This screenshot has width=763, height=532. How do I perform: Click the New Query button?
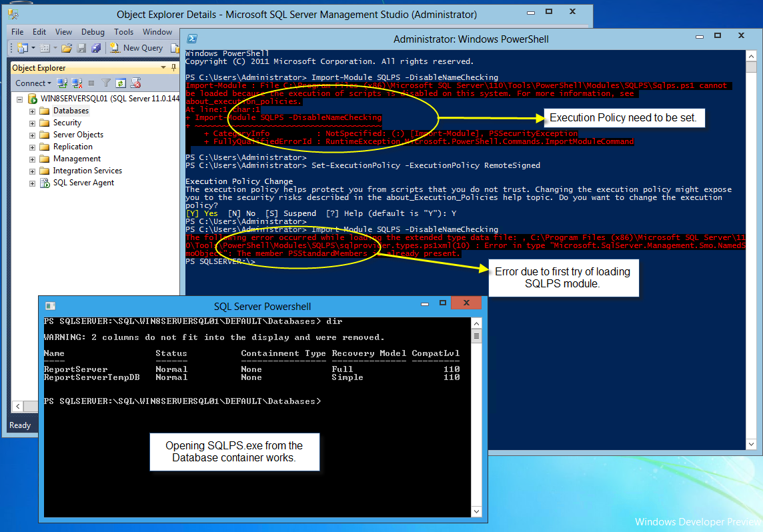click(x=136, y=47)
